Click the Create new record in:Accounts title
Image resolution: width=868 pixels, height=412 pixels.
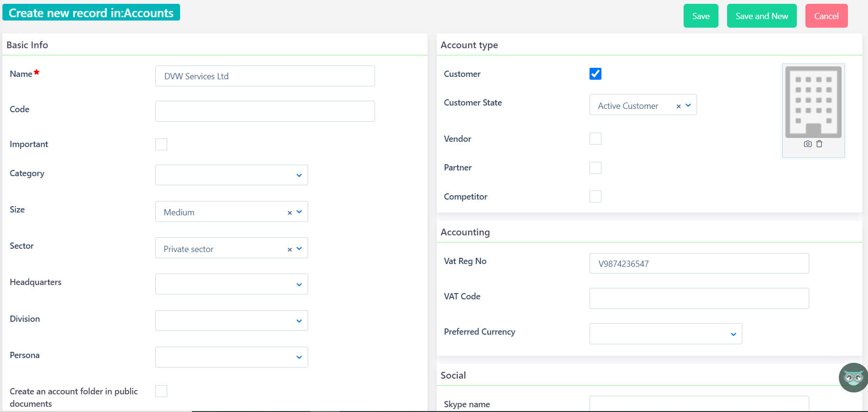coord(91,13)
